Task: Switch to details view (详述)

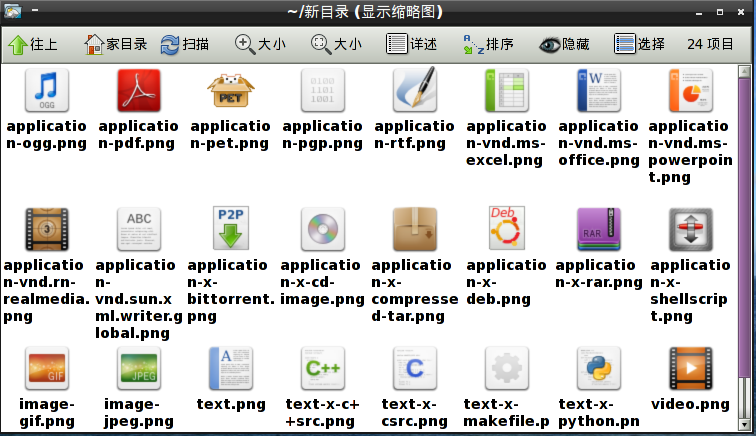Action: [412, 44]
